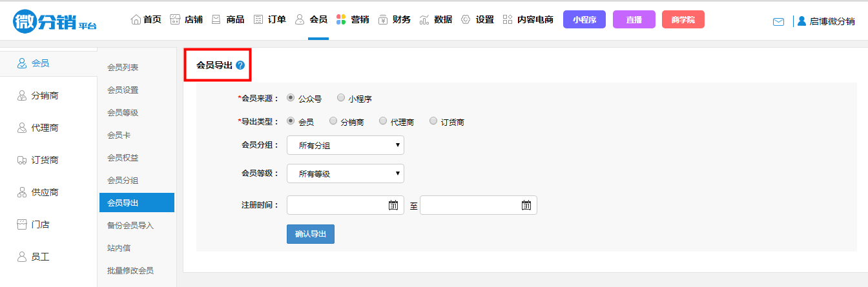Click the 确认导出 button
868x287 pixels.
(x=311, y=234)
